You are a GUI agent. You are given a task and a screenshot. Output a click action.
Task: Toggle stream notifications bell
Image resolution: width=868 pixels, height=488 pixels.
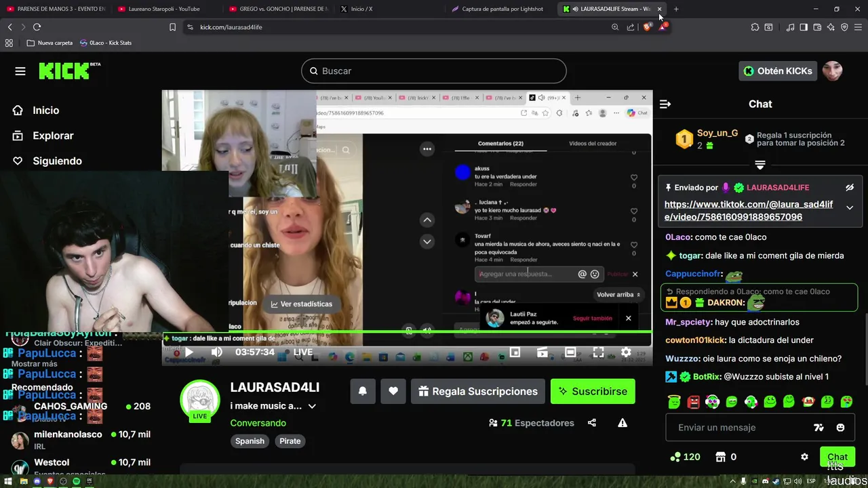pos(363,391)
